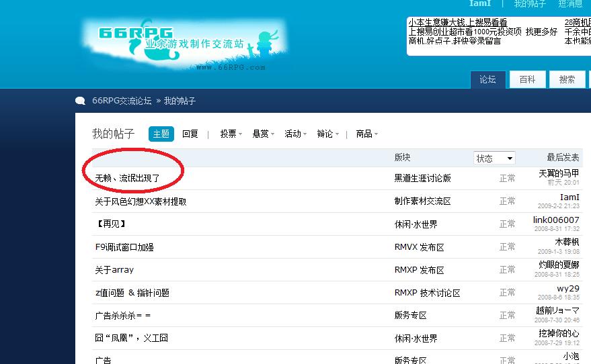Open the thread 关于array
This screenshot has height=364, width=591.
[114, 270]
